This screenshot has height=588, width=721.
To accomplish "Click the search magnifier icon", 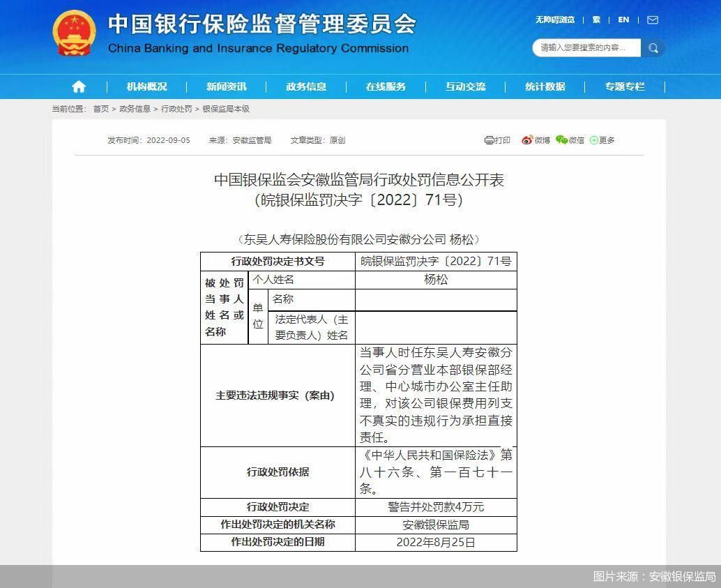I will 653,48.
